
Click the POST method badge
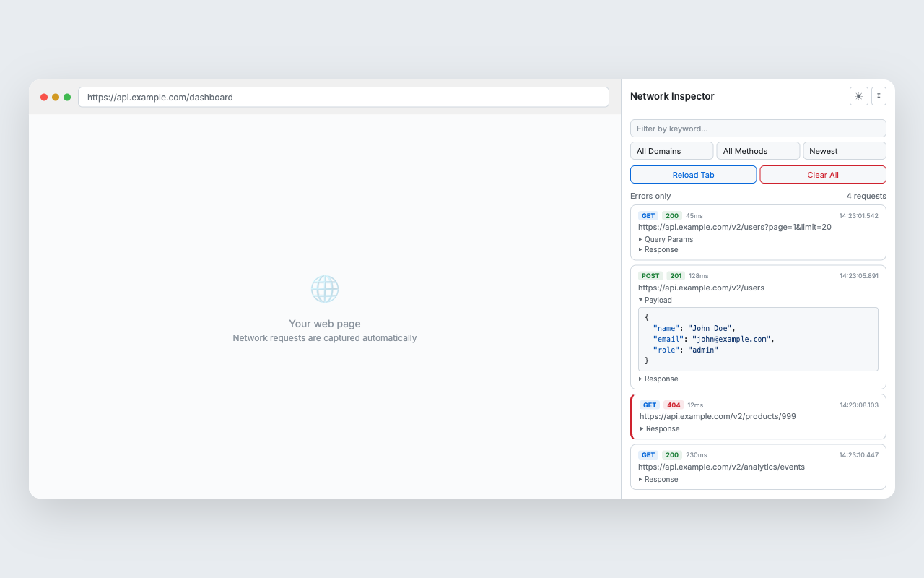coord(650,276)
